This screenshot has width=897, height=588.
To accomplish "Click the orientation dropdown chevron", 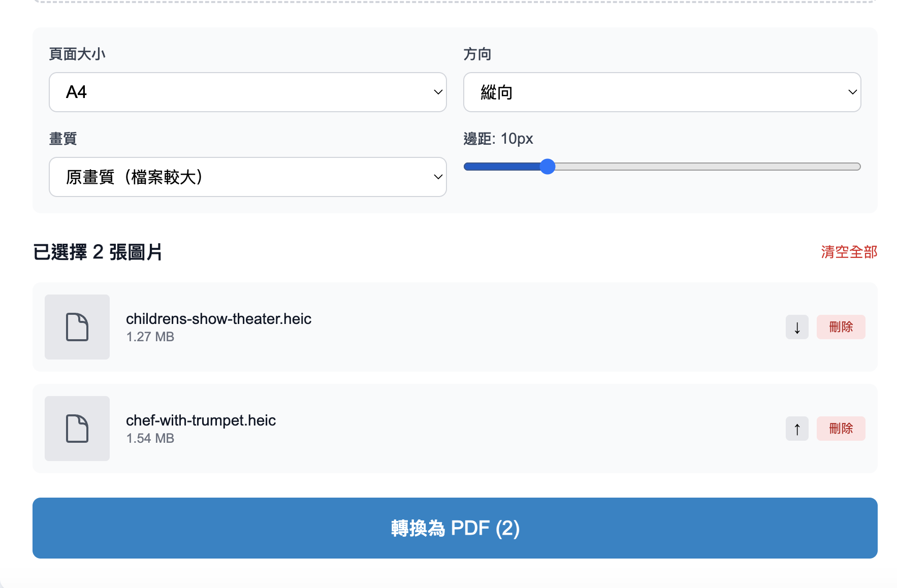I will pyautogui.click(x=852, y=92).
